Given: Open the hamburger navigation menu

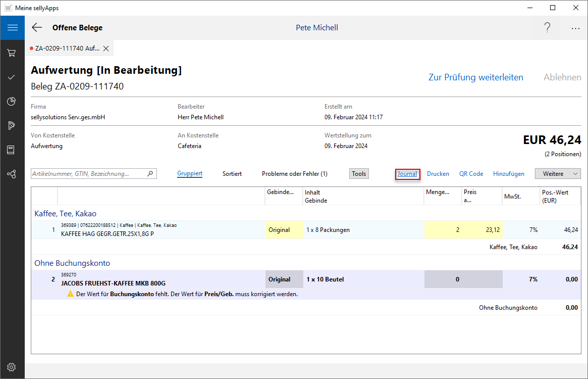Looking at the screenshot, I should (12, 28).
